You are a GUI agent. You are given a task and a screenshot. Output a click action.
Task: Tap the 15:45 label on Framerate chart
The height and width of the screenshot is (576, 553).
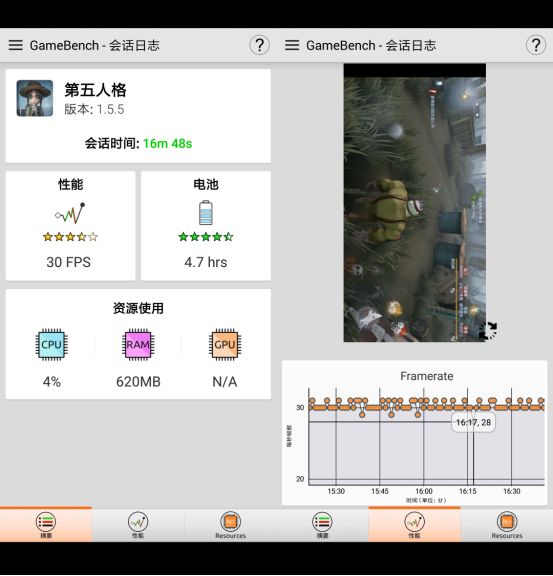point(380,491)
